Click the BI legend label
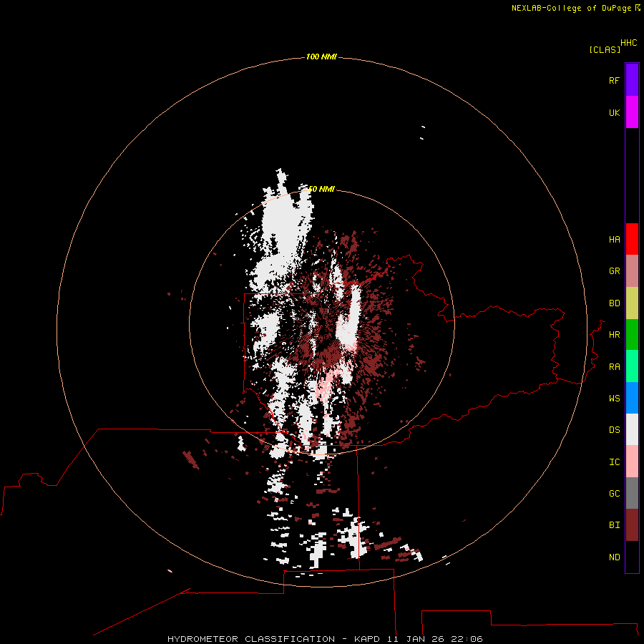The height and width of the screenshot is (644, 644). 614,525
